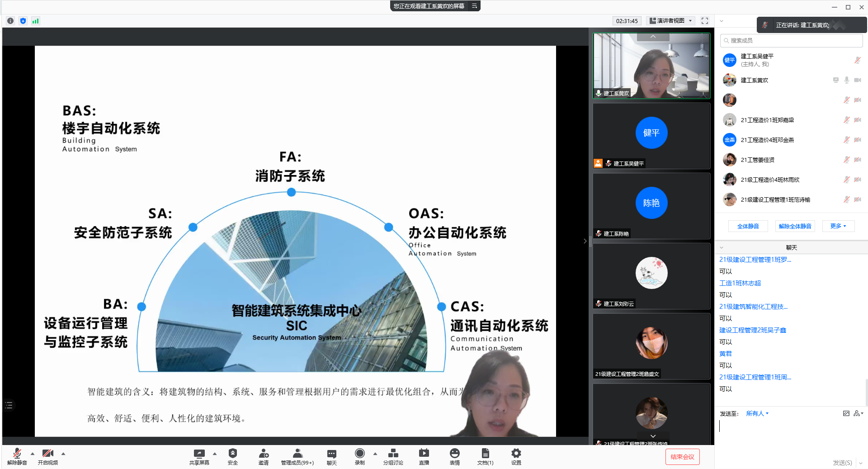
Task: Start recording with the 录制 icon
Action: (x=359, y=454)
